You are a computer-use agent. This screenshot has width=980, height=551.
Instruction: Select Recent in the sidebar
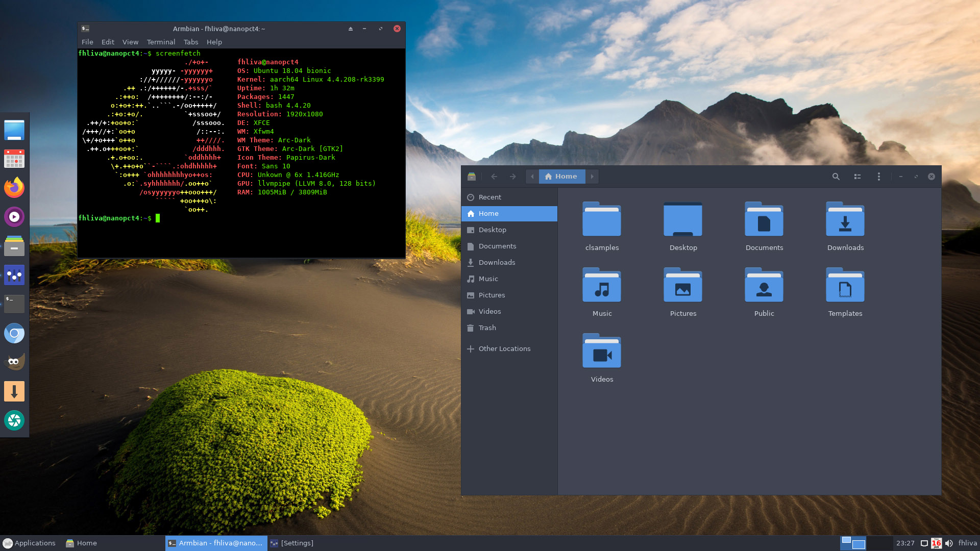click(x=509, y=197)
